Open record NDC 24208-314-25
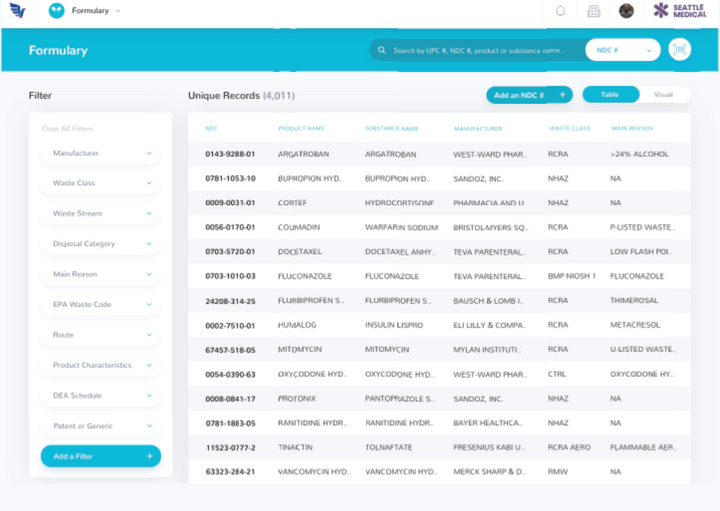The height and width of the screenshot is (511, 720). click(230, 301)
